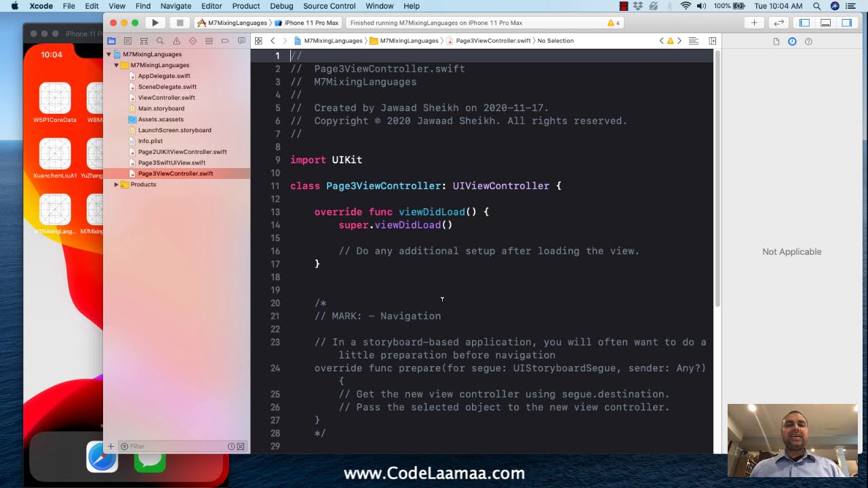Toggle the Navigator panel visibility
The width and height of the screenshot is (868, 488).
(804, 23)
